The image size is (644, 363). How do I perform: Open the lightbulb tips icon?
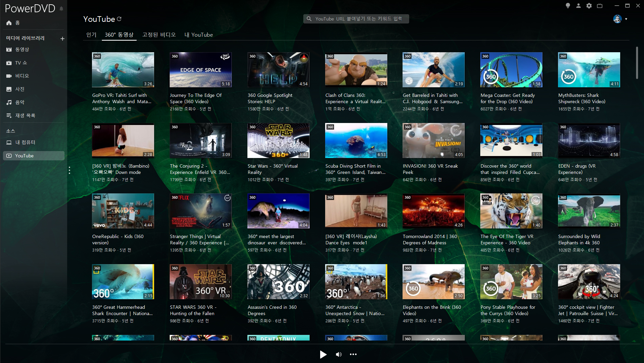pos(568,6)
